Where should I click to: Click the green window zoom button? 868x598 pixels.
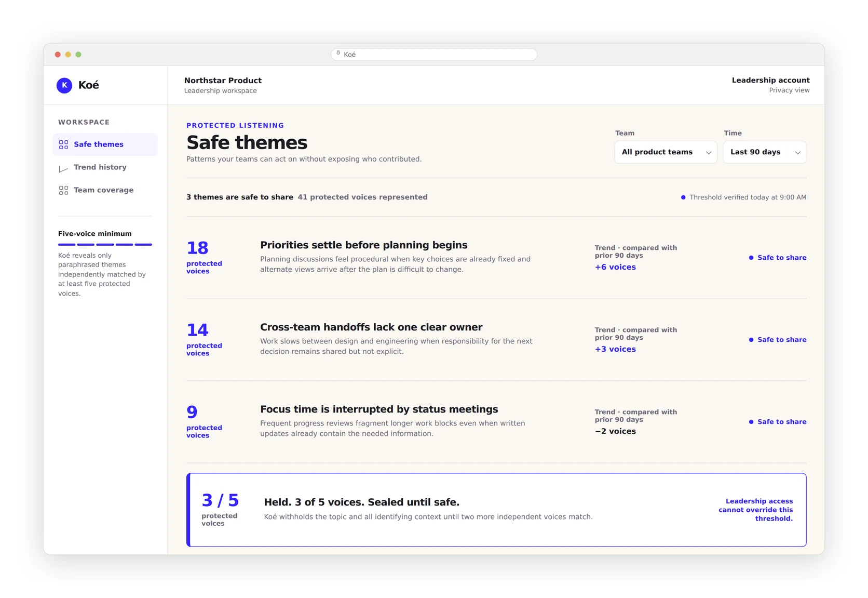click(x=78, y=55)
